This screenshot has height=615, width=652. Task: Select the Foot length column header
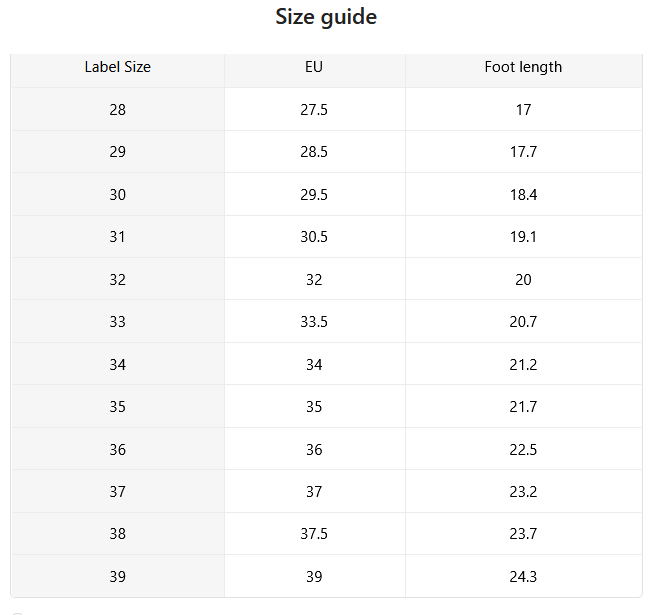pyautogui.click(x=523, y=67)
